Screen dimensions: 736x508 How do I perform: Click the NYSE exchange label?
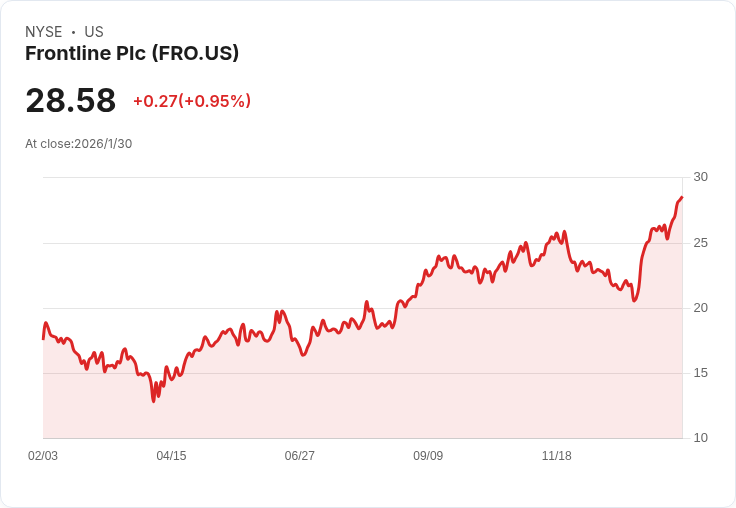click(44, 32)
